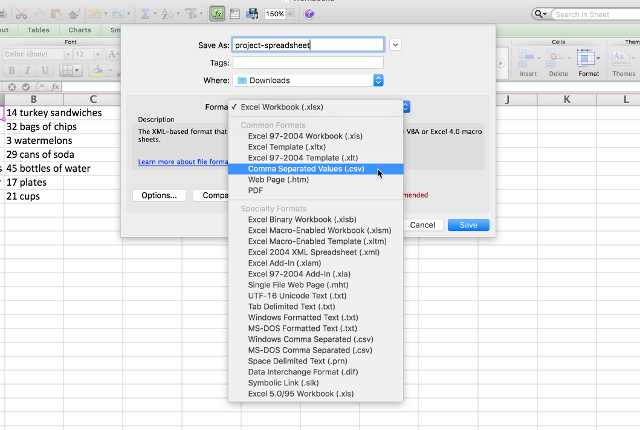
Task: Choose Excel 5.0/95 Workbook (.xls)
Action: 316,394
